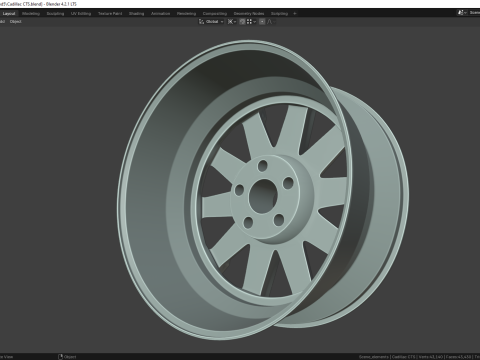Open the proportional editing falloff curve menu

[271, 22]
